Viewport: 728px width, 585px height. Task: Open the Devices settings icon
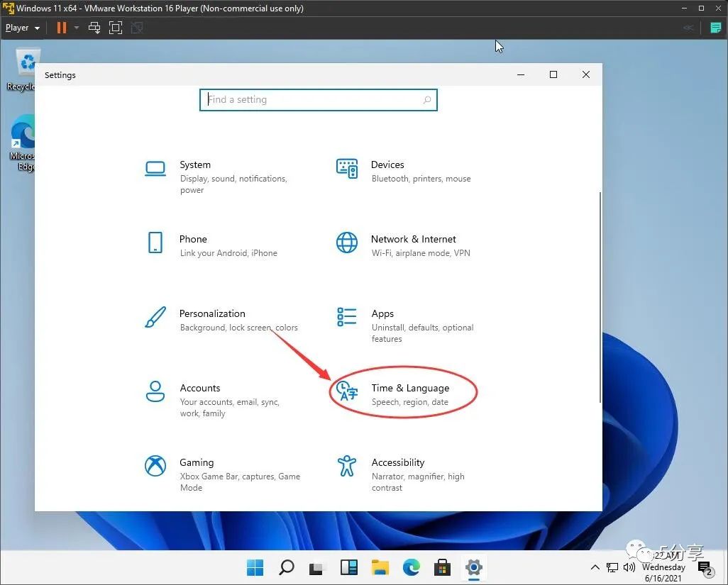coord(347,168)
